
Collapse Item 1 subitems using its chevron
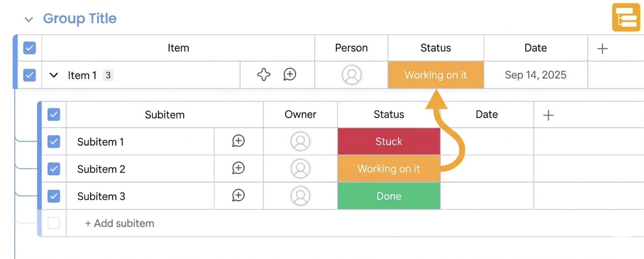tap(53, 75)
